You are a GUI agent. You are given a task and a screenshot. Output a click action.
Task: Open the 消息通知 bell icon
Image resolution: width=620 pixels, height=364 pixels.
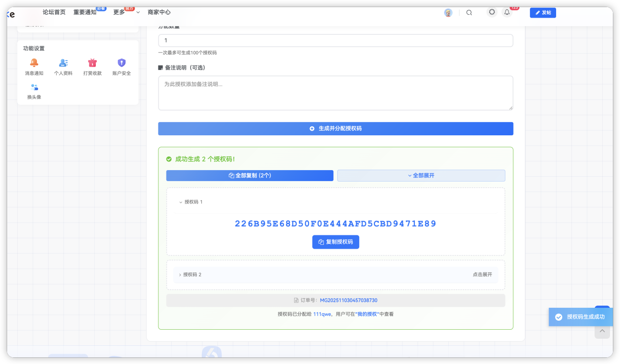click(x=34, y=63)
